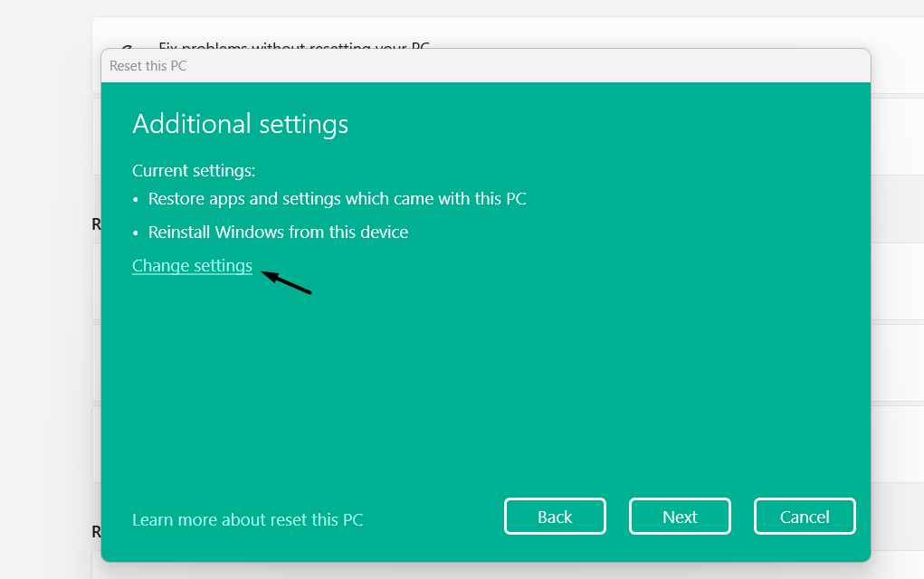The width and height of the screenshot is (924, 579).
Task: Click the cut-off R heading beside Reinstall line
Action: tap(96, 224)
